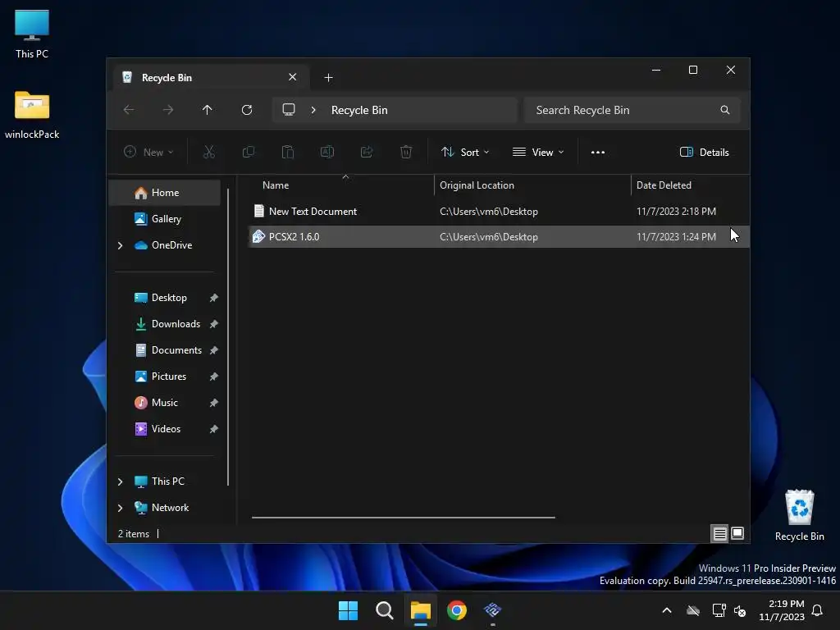Image resolution: width=840 pixels, height=630 pixels.
Task: Unpin Desktop using its pin icon
Action: [x=214, y=298]
